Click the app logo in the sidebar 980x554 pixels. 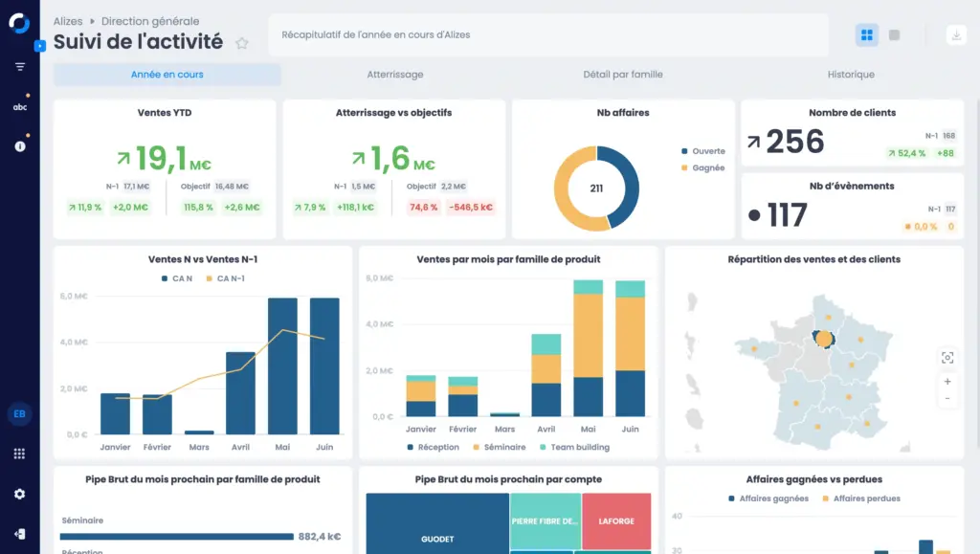point(19,23)
